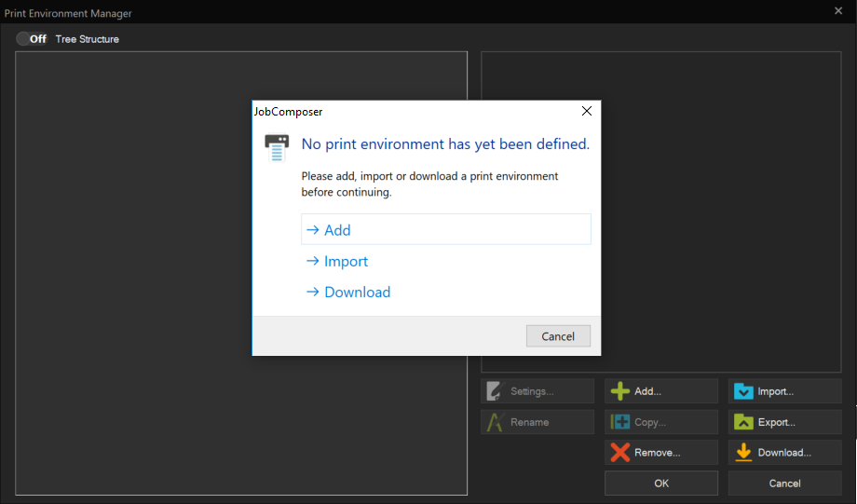Select the "Export..." button label

click(776, 422)
